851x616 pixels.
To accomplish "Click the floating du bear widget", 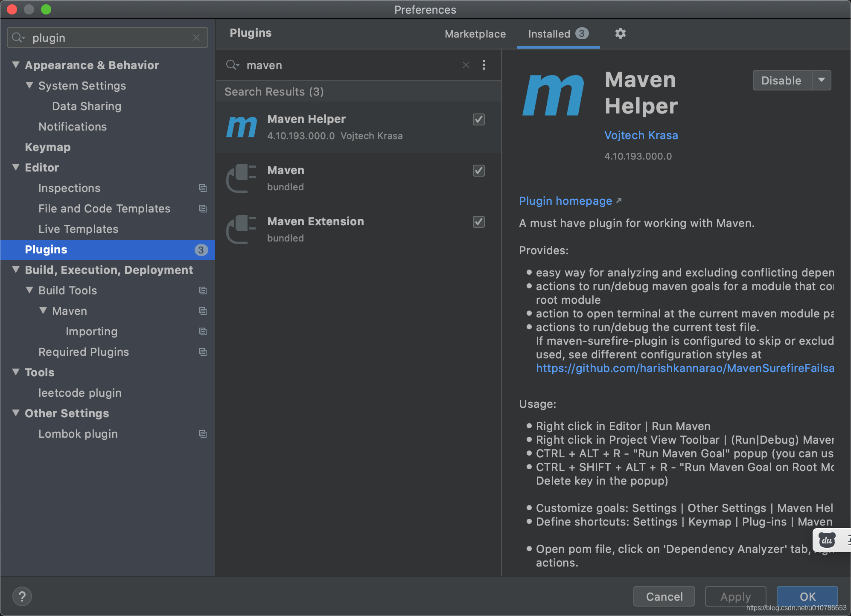I will (827, 540).
